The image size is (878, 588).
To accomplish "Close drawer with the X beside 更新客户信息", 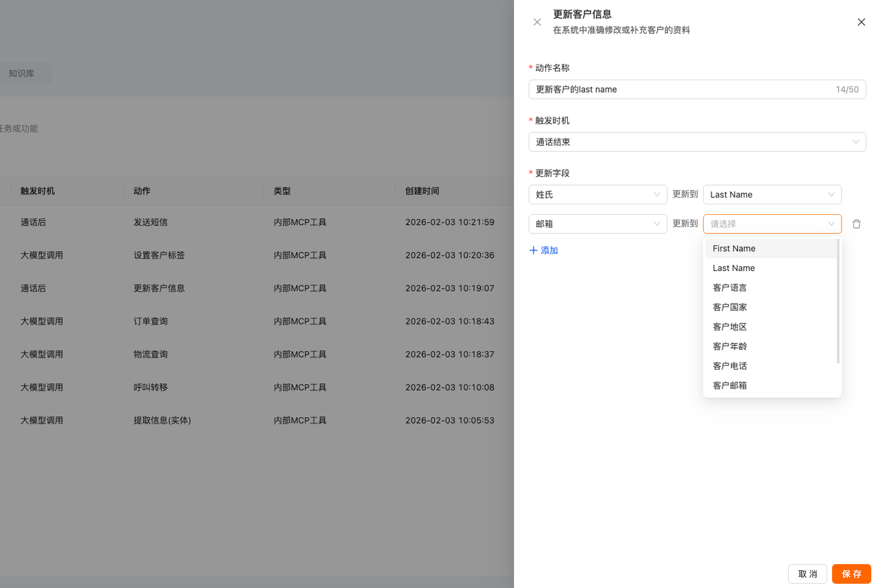I will pos(537,22).
